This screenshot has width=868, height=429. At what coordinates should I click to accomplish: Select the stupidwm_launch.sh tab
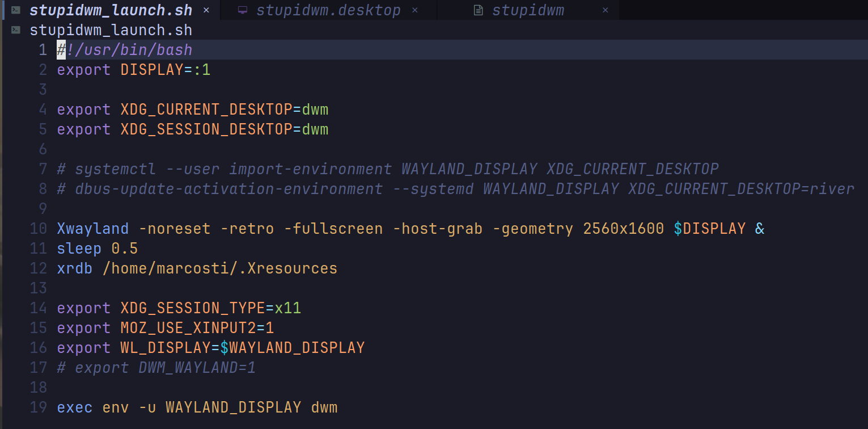click(x=111, y=10)
